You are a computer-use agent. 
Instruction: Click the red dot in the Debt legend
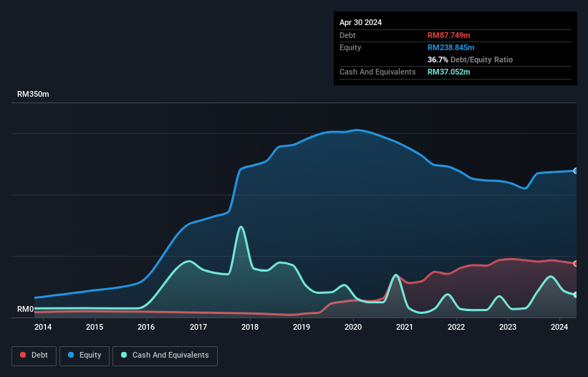pos(24,355)
